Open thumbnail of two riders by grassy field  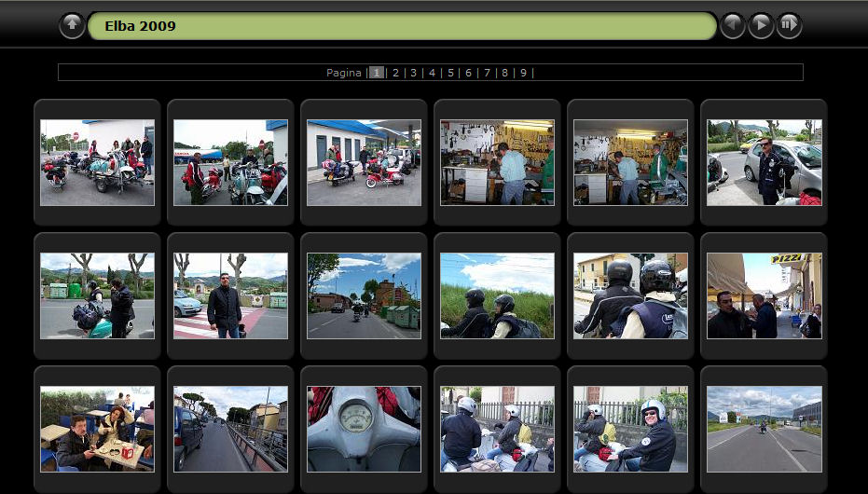point(497,295)
